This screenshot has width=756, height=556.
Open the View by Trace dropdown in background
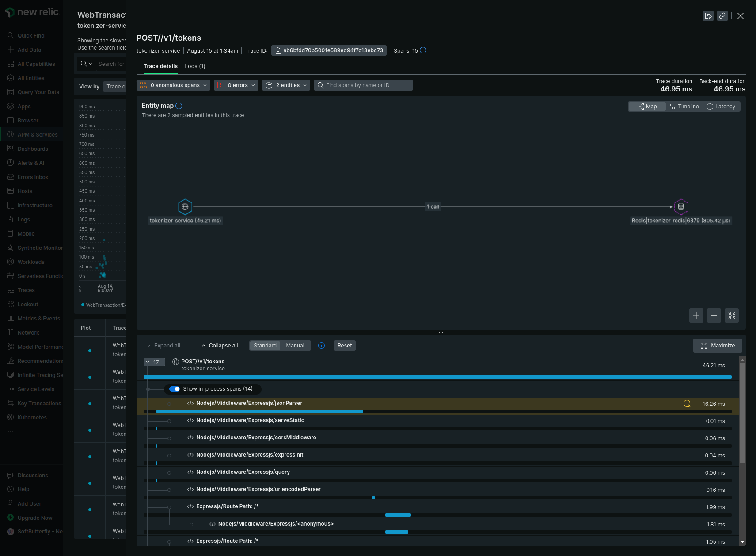[x=114, y=87]
